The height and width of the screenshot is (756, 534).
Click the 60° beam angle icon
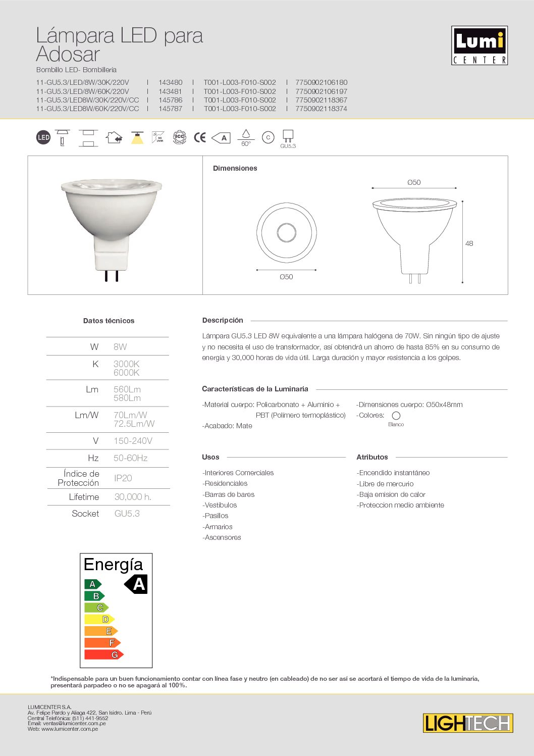click(x=246, y=137)
